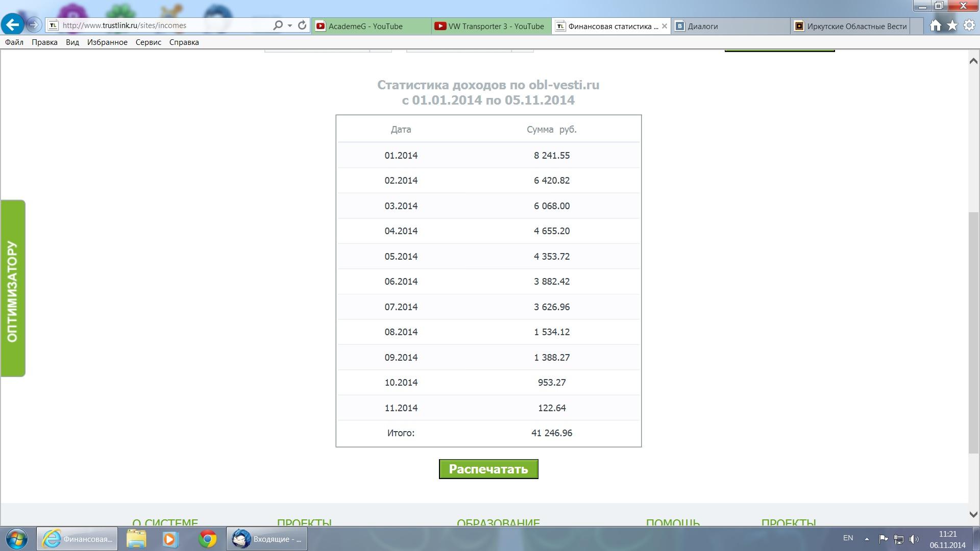Open the Tools gear icon
Image resolution: width=980 pixels, height=551 pixels.
click(x=969, y=26)
